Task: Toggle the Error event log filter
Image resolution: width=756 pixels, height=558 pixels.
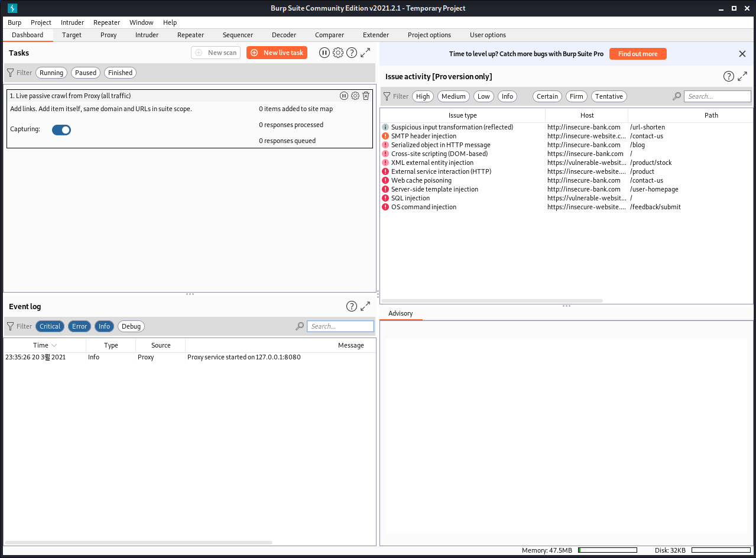Action: coord(80,326)
